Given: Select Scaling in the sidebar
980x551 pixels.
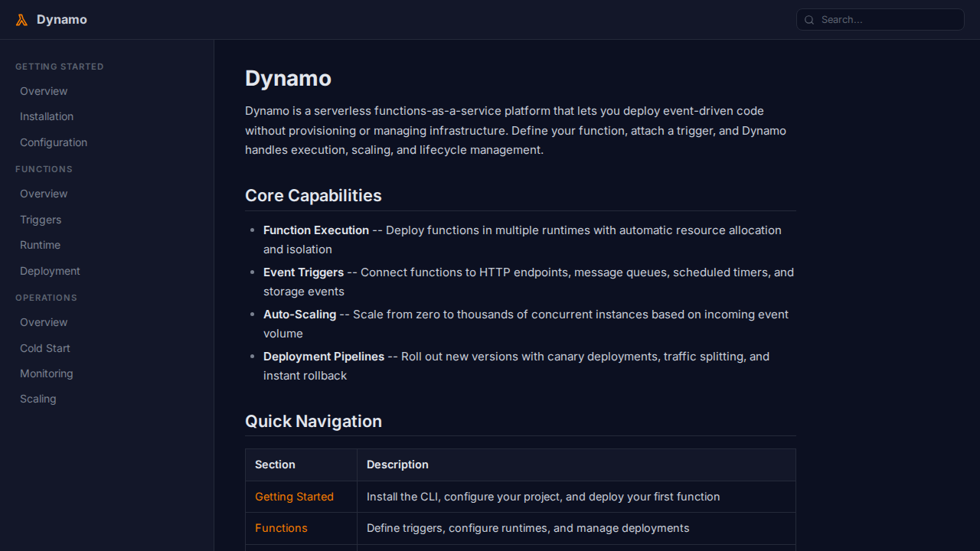Looking at the screenshot, I should click(x=38, y=399).
